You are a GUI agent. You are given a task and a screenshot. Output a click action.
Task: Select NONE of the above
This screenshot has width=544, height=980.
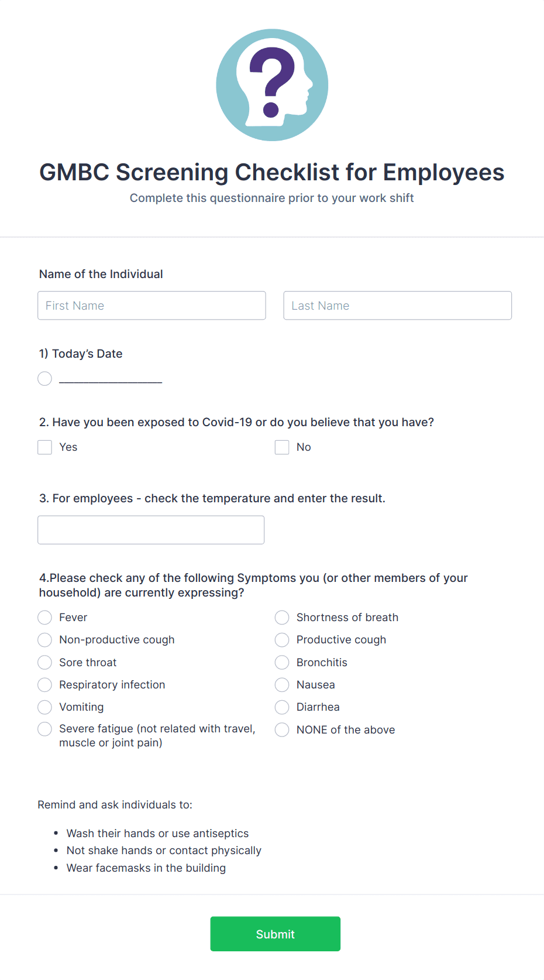[x=282, y=729]
